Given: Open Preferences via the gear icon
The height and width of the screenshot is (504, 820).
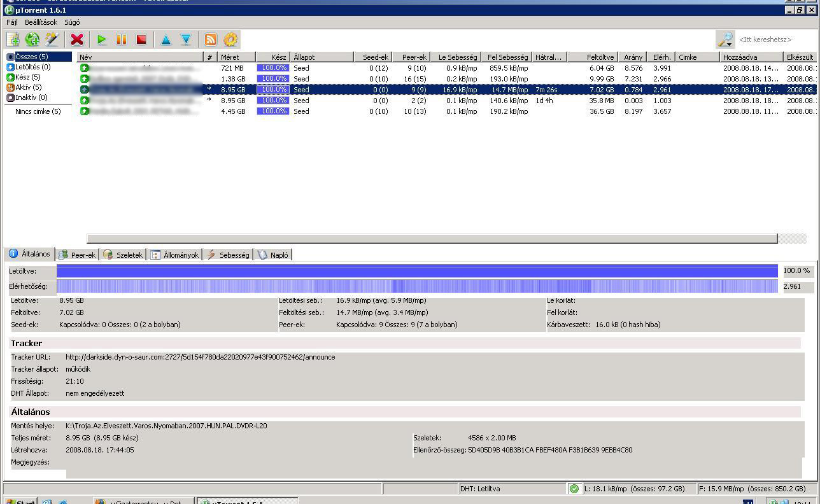Looking at the screenshot, I should click(230, 39).
